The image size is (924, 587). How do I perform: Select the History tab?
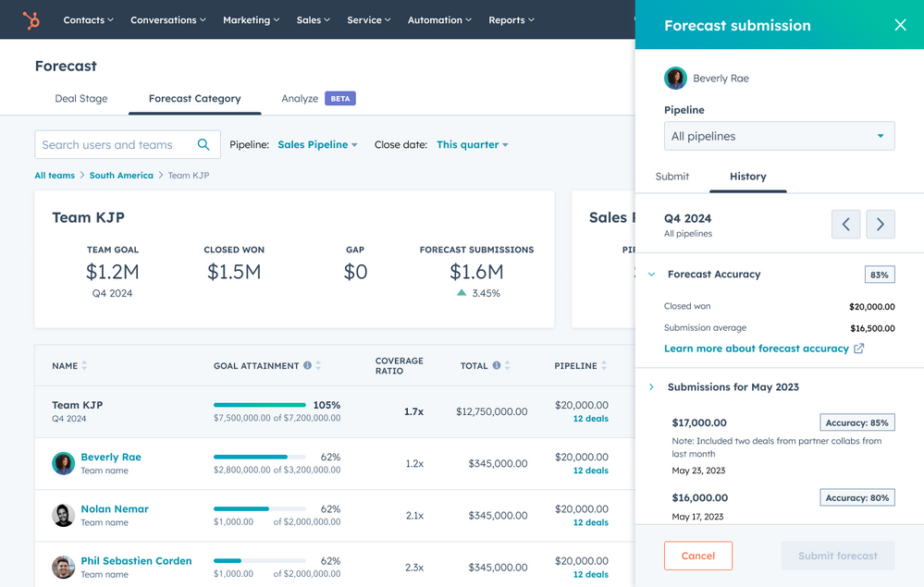pyautogui.click(x=748, y=177)
